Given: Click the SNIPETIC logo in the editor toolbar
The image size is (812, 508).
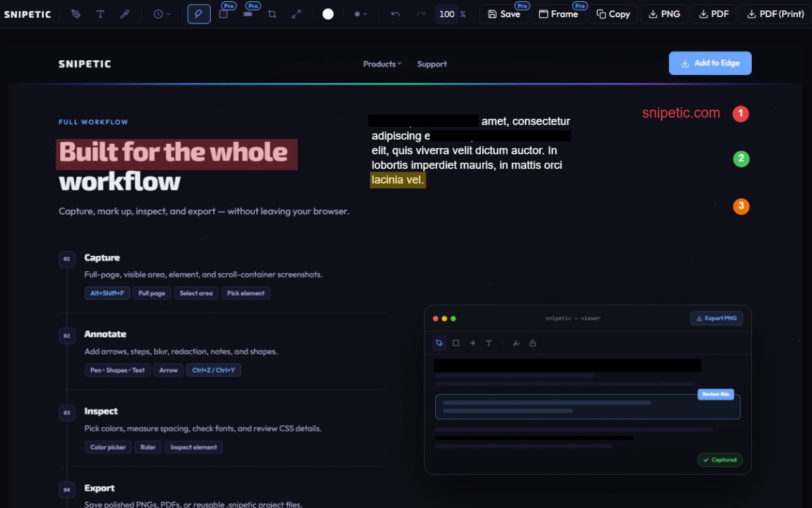Looking at the screenshot, I should pyautogui.click(x=27, y=14).
